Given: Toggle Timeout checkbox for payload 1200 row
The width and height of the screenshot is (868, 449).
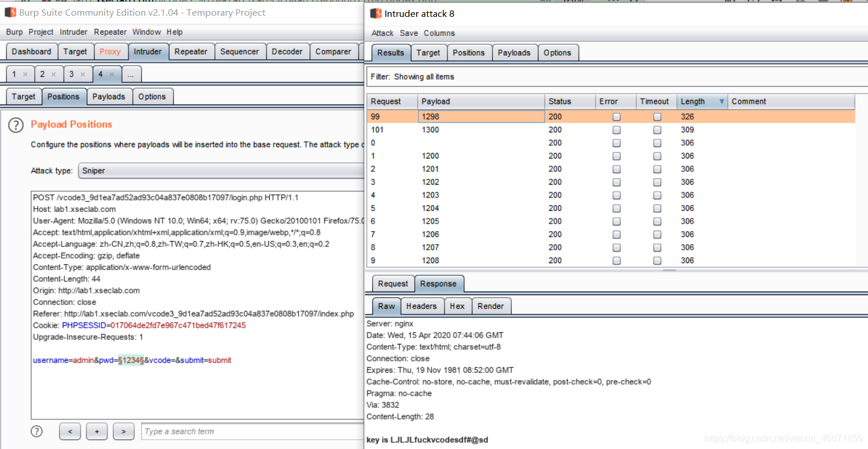Looking at the screenshot, I should pyautogui.click(x=657, y=156).
